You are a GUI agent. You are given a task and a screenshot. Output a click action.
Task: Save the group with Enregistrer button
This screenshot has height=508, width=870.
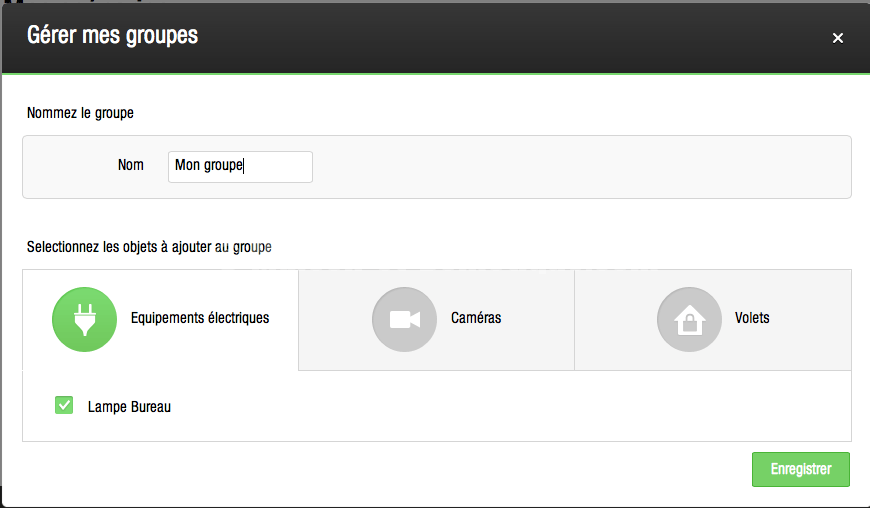coord(801,469)
